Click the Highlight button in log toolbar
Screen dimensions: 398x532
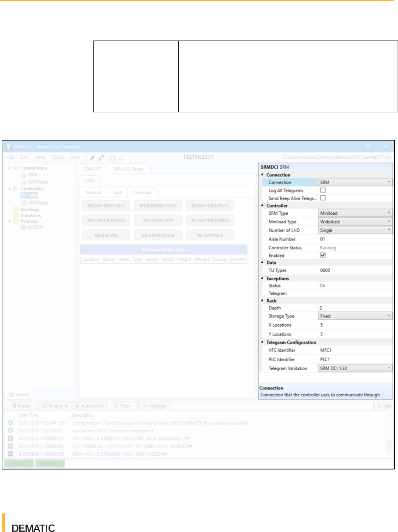point(154,406)
